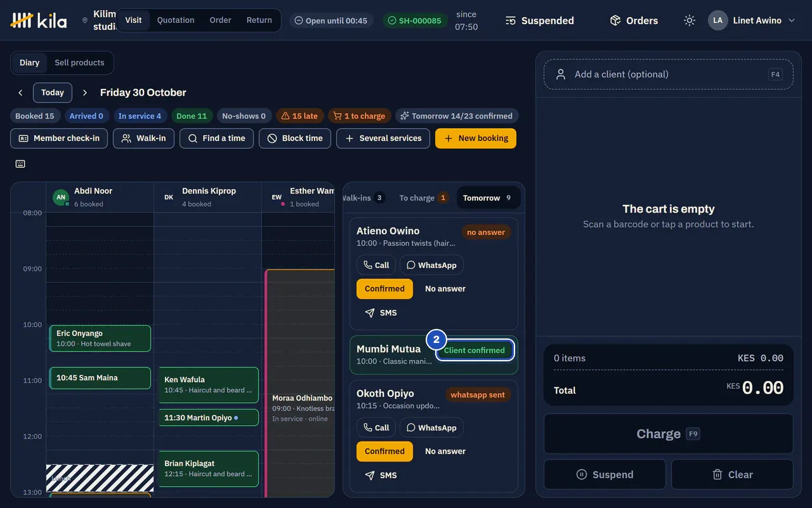Click Dennis Kiprop's DK avatar
Screen dimensions: 812x508
(x=169, y=197)
